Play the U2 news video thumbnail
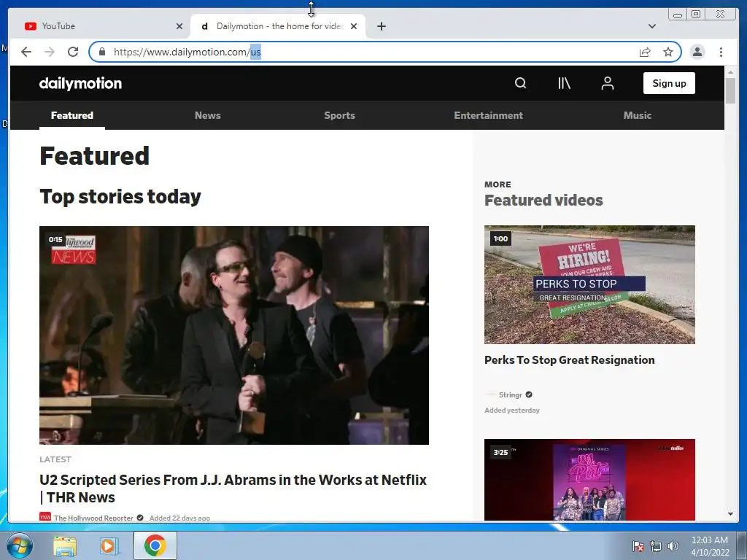The height and width of the screenshot is (560, 747). [x=234, y=335]
